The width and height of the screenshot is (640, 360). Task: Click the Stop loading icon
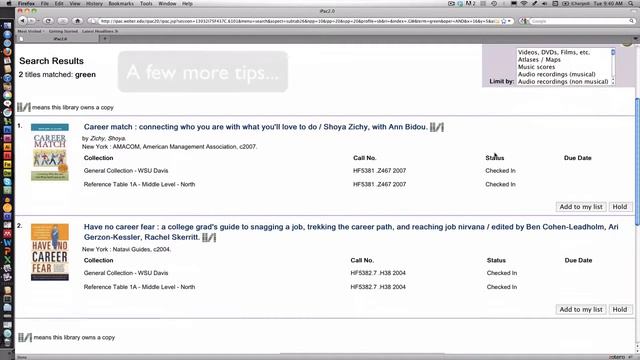62,21
